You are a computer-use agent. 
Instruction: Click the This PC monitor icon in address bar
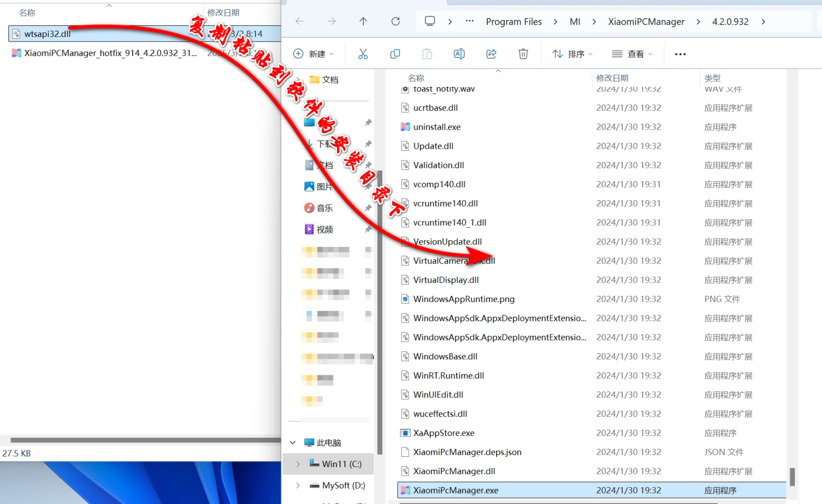tap(430, 21)
